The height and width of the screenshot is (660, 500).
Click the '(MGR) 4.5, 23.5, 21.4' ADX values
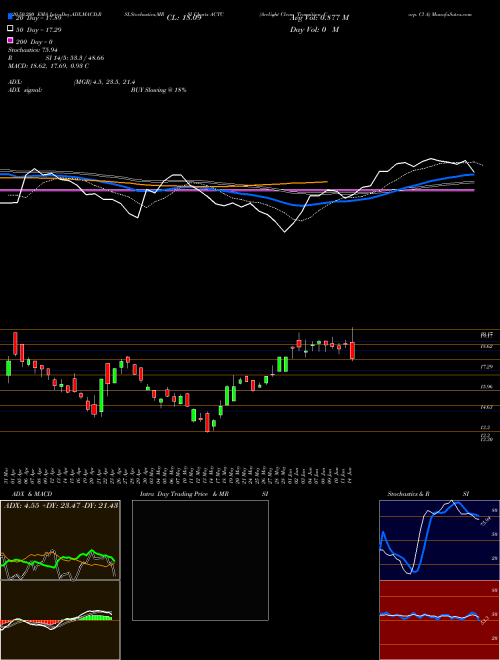coord(104,82)
